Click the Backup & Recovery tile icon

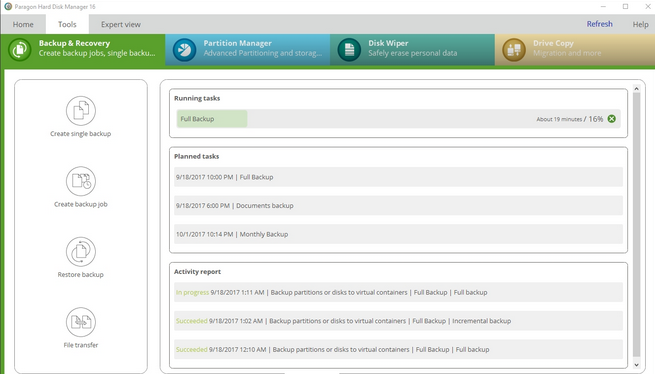click(x=20, y=50)
